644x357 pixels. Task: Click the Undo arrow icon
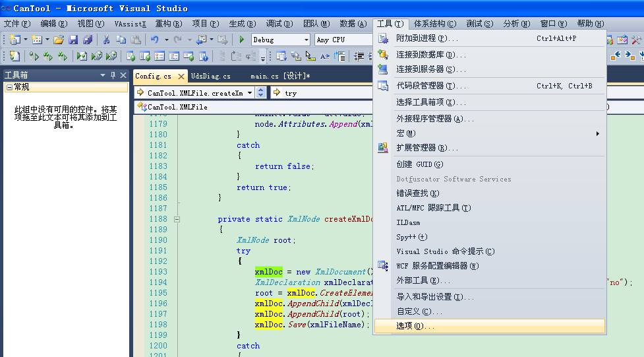[155, 40]
